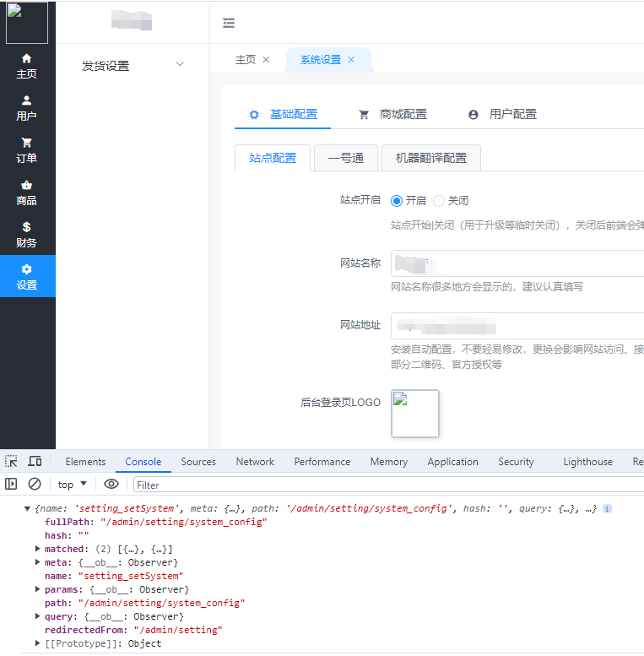Image resolution: width=644 pixels, height=656 pixels.
Task: Focus the console Filter field
Action: pos(388,485)
